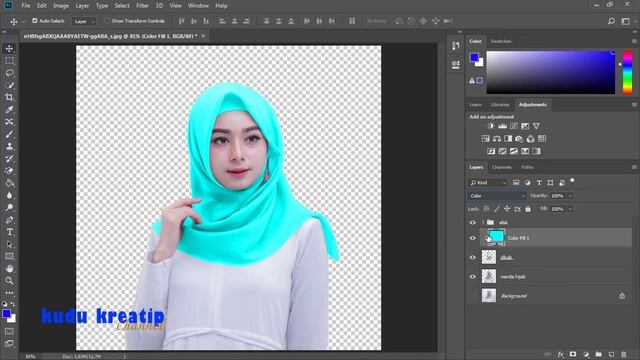This screenshot has height=360, width=640.
Task: Select the Blur tool
Action: tap(9, 196)
